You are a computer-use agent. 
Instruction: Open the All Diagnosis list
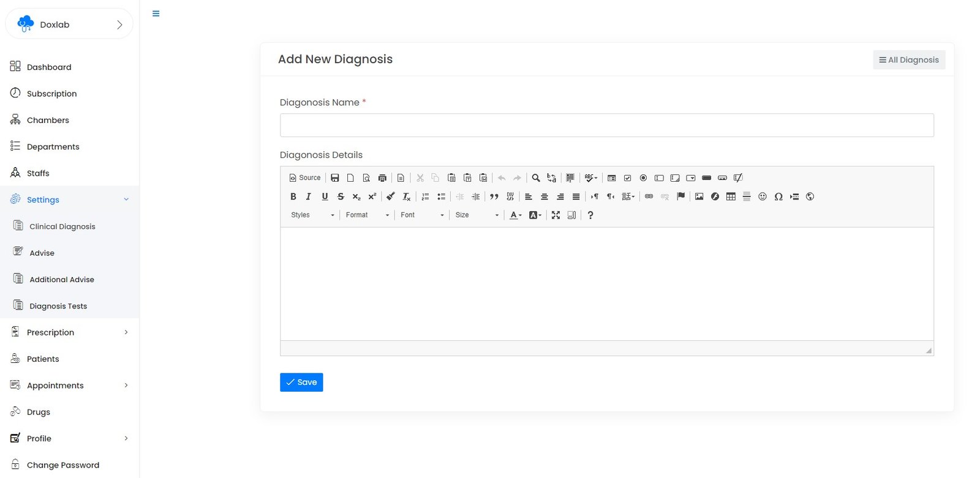pos(909,60)
